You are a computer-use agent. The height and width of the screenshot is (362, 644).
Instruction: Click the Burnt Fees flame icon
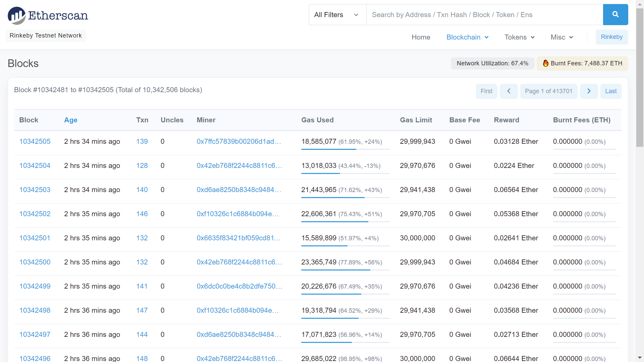tap(546, 63)
